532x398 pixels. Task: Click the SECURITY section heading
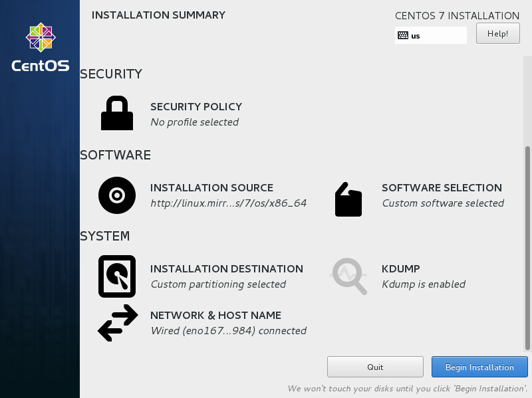[x=111, y=74]
